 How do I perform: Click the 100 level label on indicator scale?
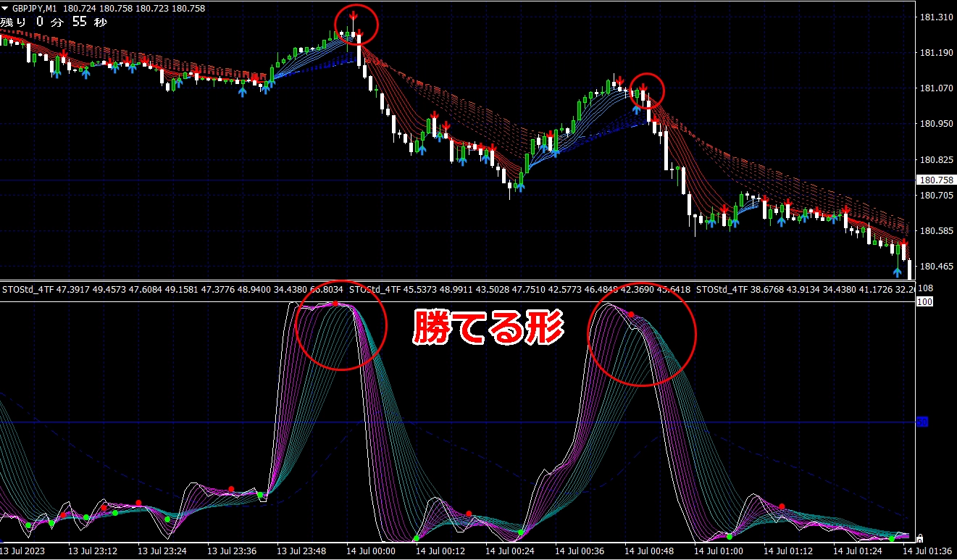[924, 301]
